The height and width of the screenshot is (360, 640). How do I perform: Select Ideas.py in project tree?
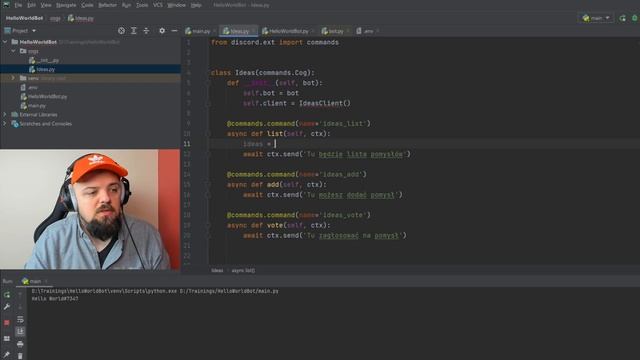pos(42,69)
